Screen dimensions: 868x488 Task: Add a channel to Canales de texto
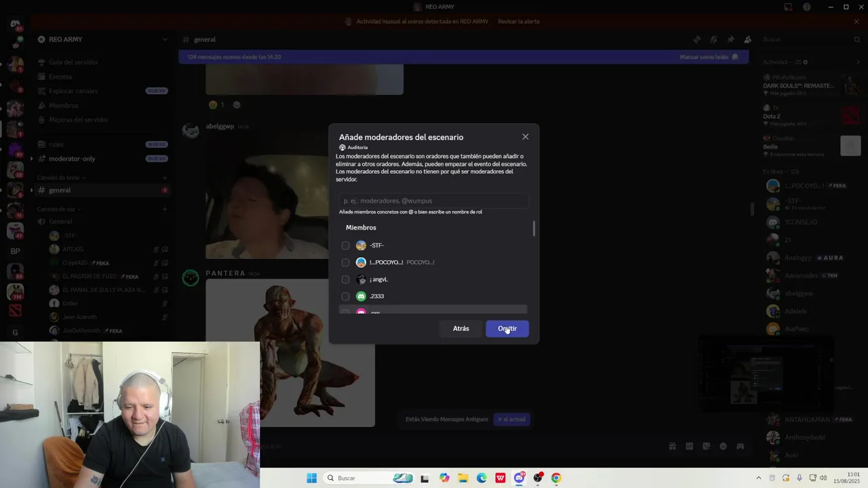[165, 178]
